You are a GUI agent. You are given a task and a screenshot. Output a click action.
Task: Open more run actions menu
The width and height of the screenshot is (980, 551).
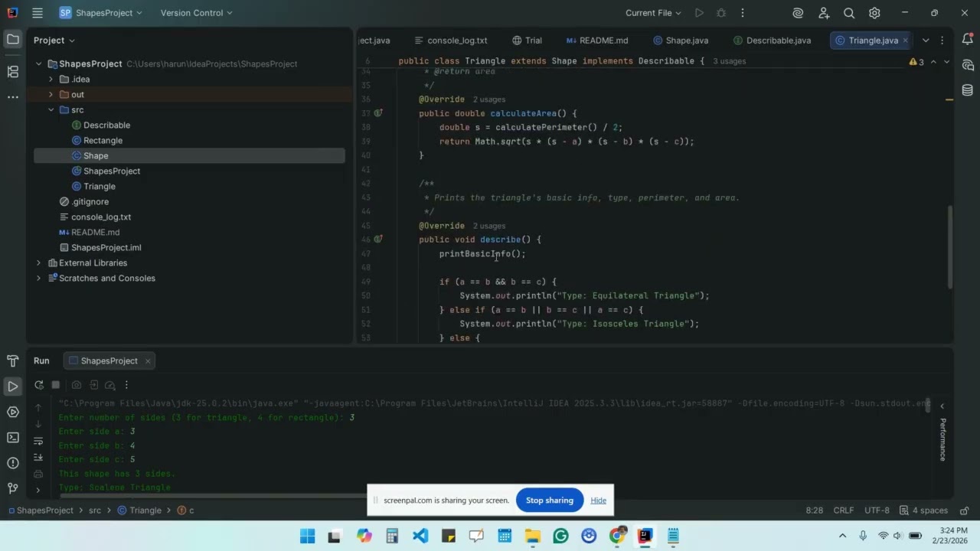[742, 13]
